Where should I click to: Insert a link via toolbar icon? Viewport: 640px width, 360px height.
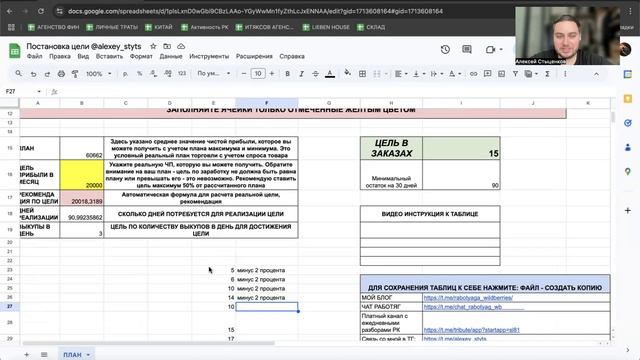click(x=473, y=74)
